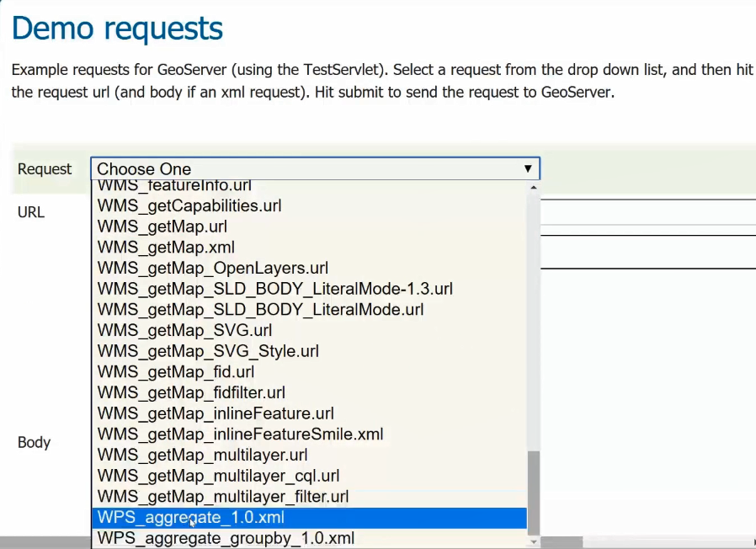
Task: Select WMS_featureInfo.url from the list
Action: pyautogui.click(x=309, y=186)
